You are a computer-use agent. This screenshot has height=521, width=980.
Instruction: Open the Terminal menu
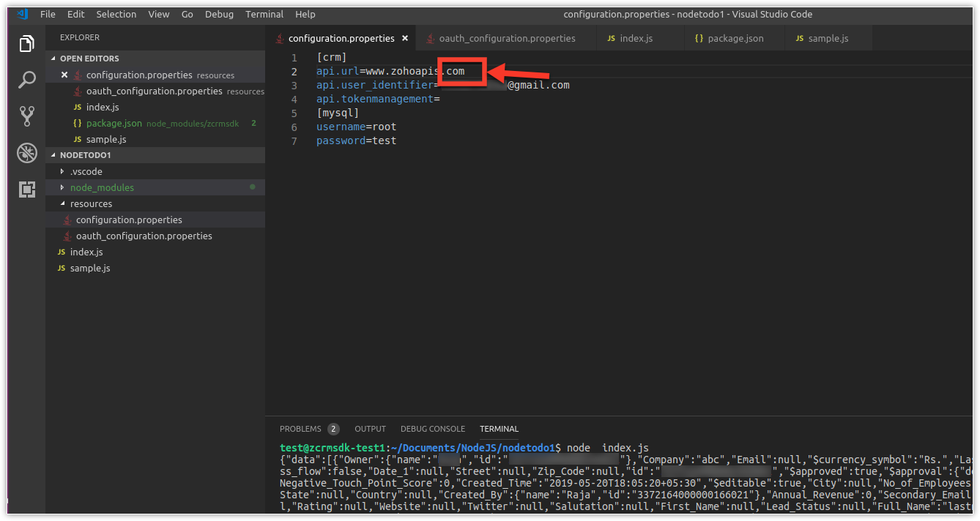264,14
